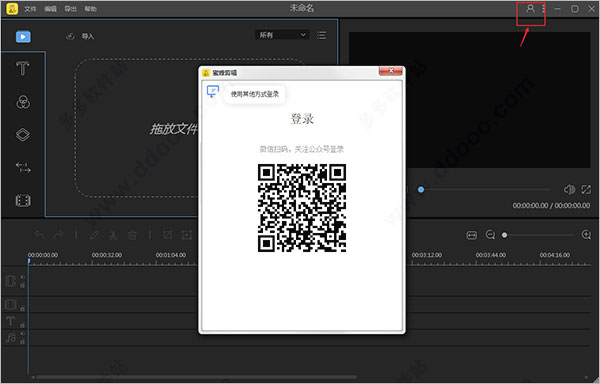Screen dimensions: 600x384
Task: Select the Text tool in sidebar
Action: click(x=23, y=69)
